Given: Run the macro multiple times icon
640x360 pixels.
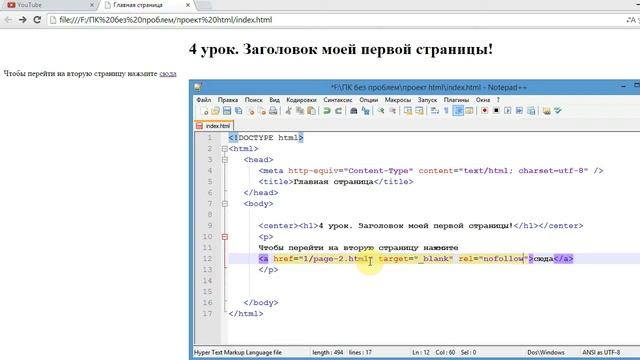Looking at the screenshot, I should 519,111.
